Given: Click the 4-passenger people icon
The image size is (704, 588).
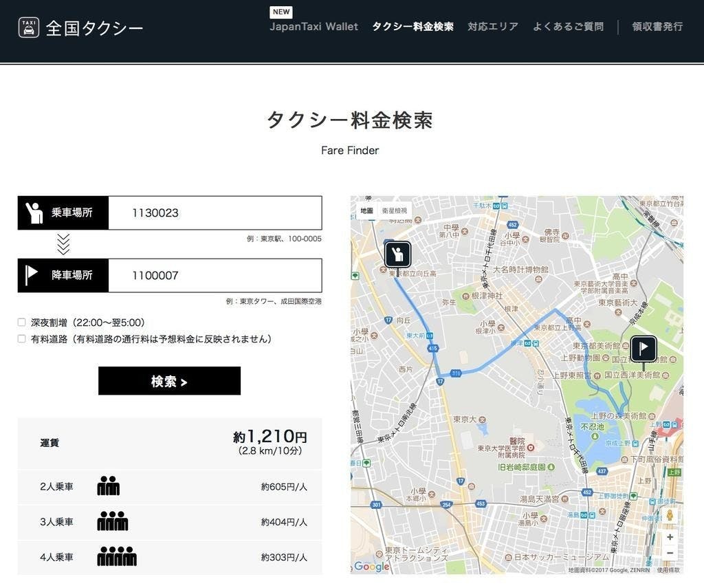Looking at the screenshot, I should point(117,556).
